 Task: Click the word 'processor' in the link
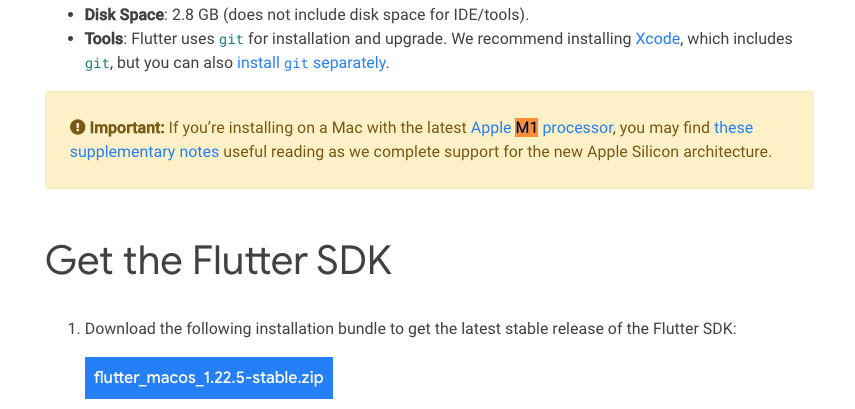tap(577, 128)
